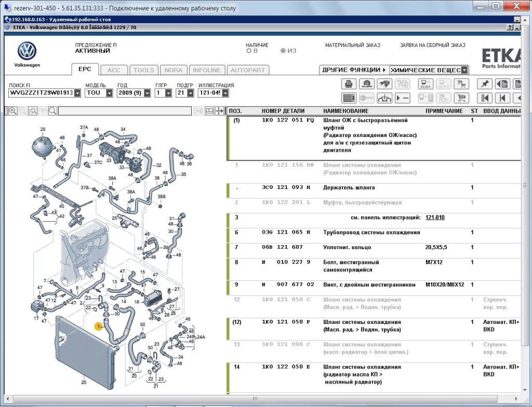This screenshot has width=532, height=407.
Task: Select row 'Держатель шланга'
Action: click(x=374, y=191)
